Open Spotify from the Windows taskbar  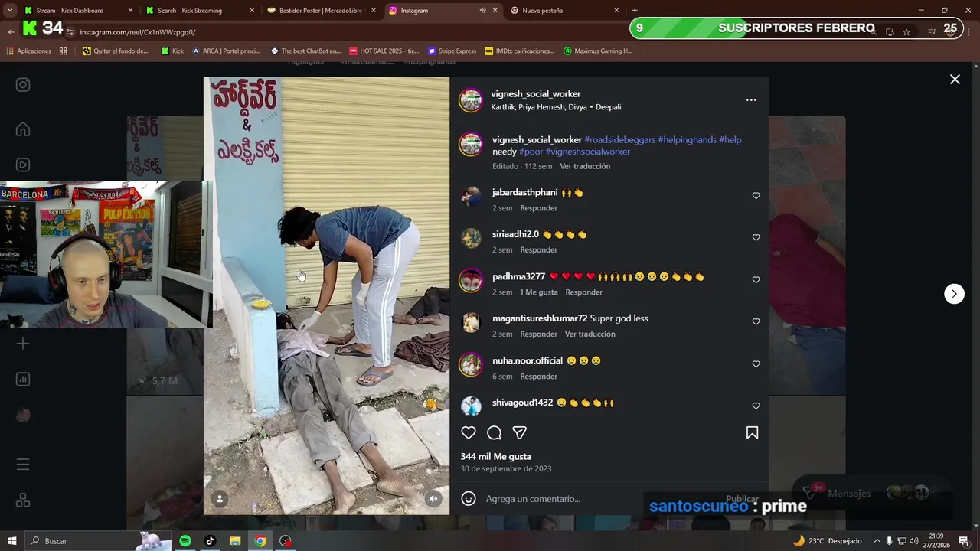[185, 541]
